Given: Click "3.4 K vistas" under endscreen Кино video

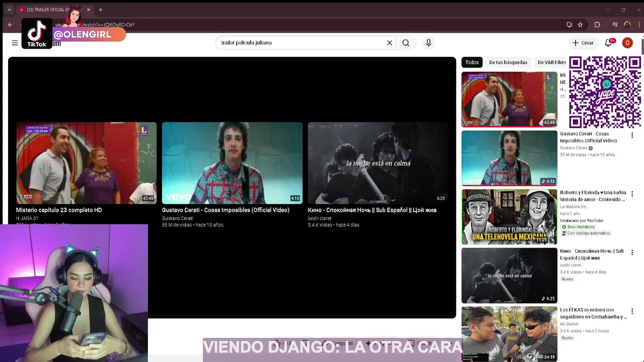Looking at the screenshot, I should click(320, 225).
